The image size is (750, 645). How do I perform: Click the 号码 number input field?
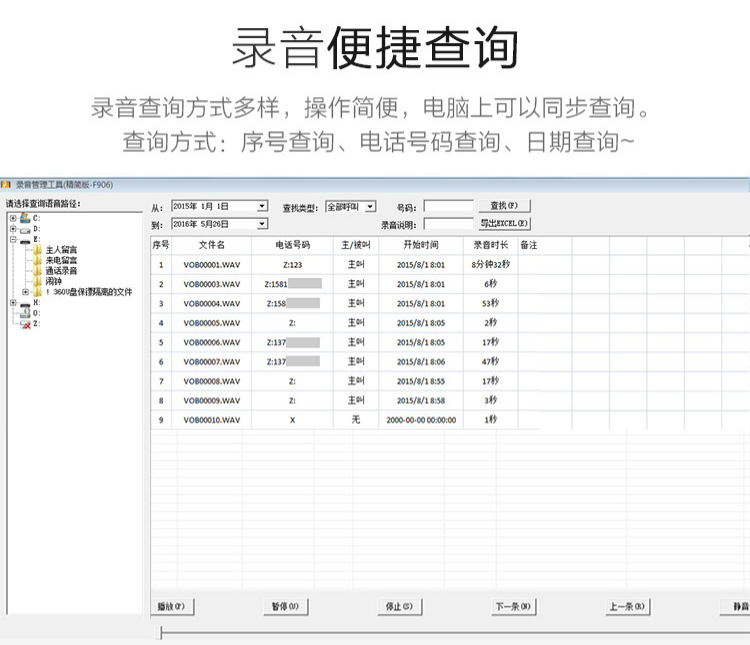pyautogui.click(x=448, y=207)
